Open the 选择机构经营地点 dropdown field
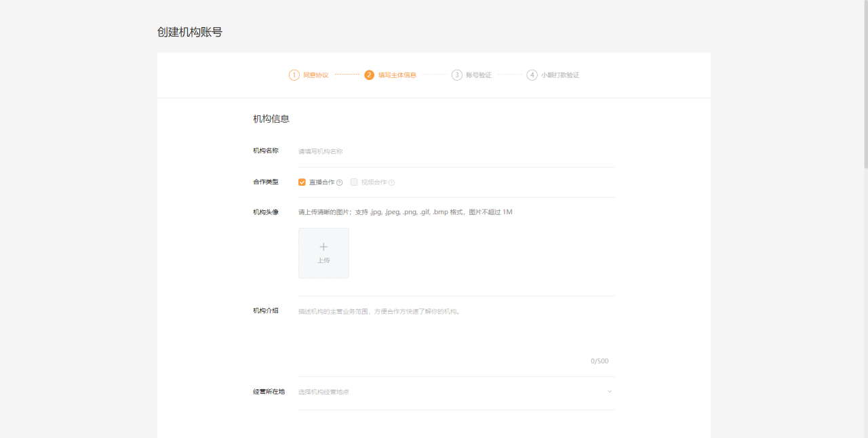868x438 pixels. (456, 392)
